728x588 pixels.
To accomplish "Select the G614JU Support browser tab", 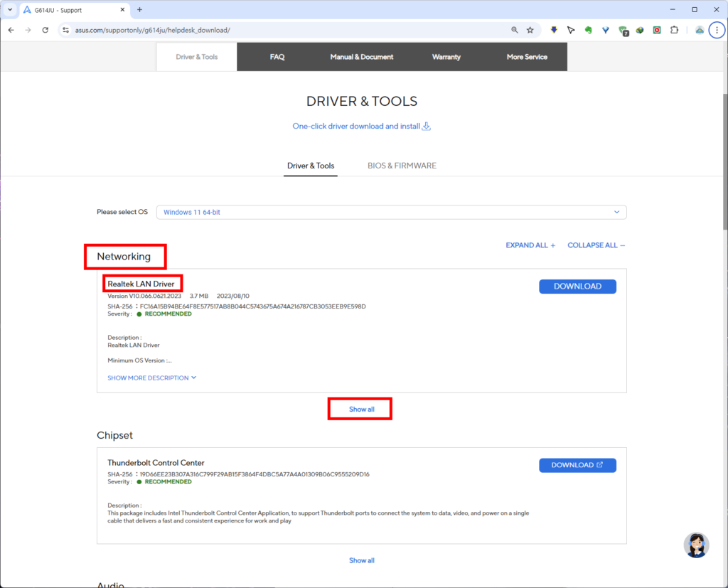I will point(74,10).
